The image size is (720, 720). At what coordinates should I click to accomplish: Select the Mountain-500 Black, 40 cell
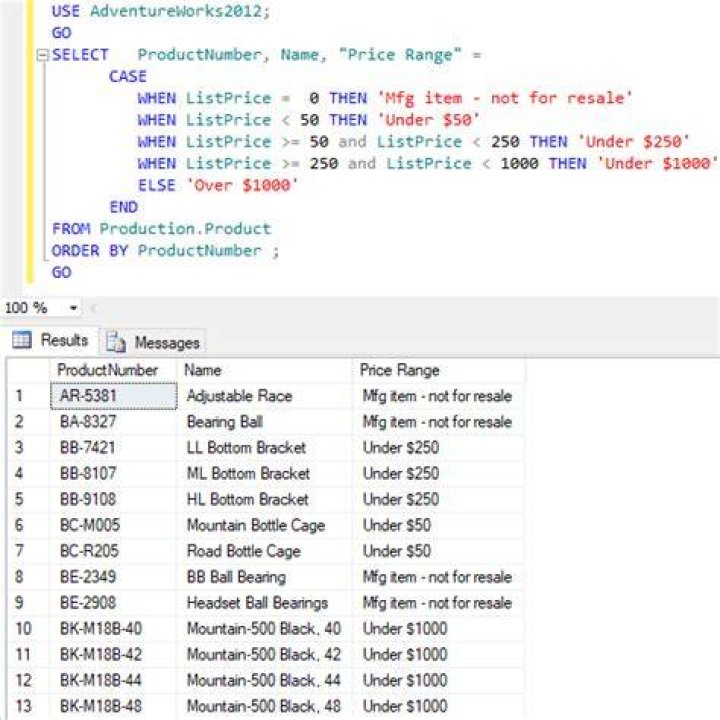264,628
